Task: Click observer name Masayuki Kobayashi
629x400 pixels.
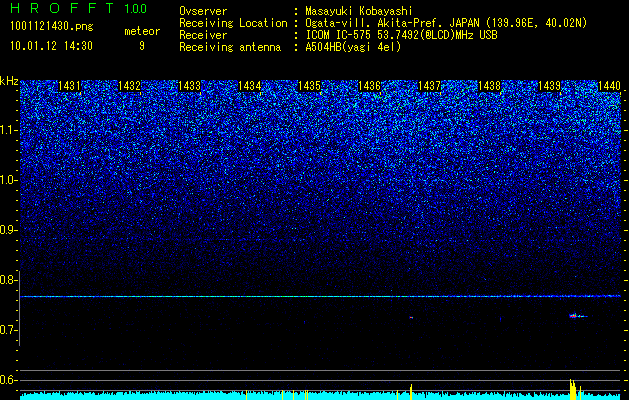Action: click(x=359, y=11)
